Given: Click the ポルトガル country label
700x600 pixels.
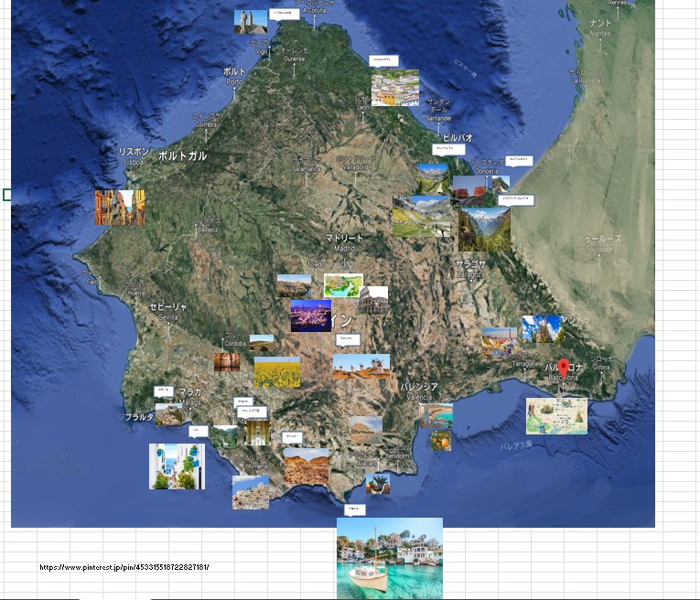Looking at the screenshot, I should 183,155.
